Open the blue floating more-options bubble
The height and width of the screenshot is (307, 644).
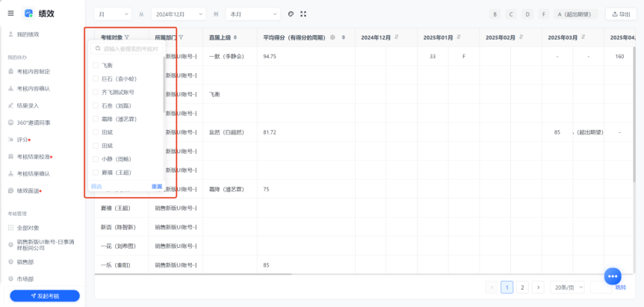tap(613, 276)
